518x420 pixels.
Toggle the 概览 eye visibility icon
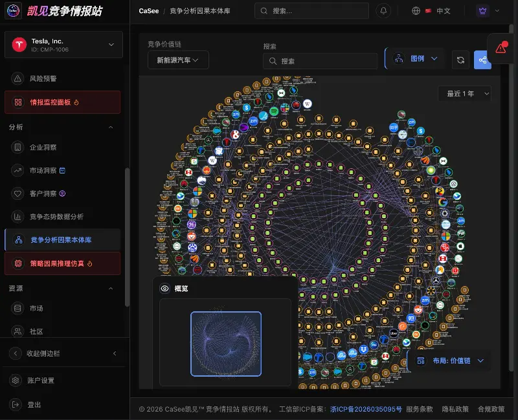(164, 289)
